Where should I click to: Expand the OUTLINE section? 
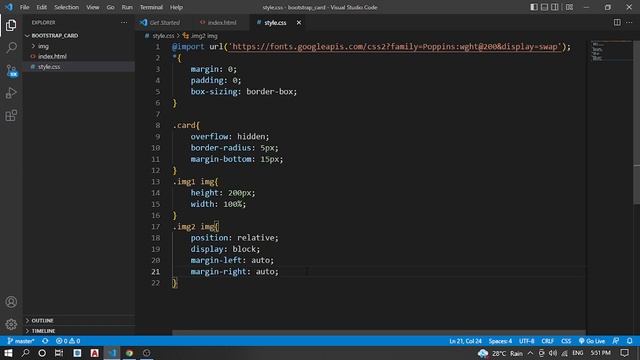click(42, 320)
